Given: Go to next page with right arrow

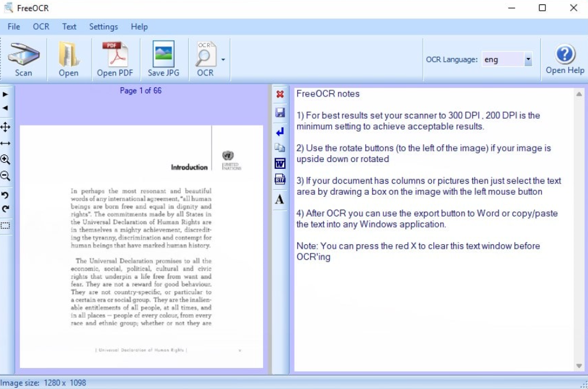Looking at the screenshot, I should (x=5, y=95).
